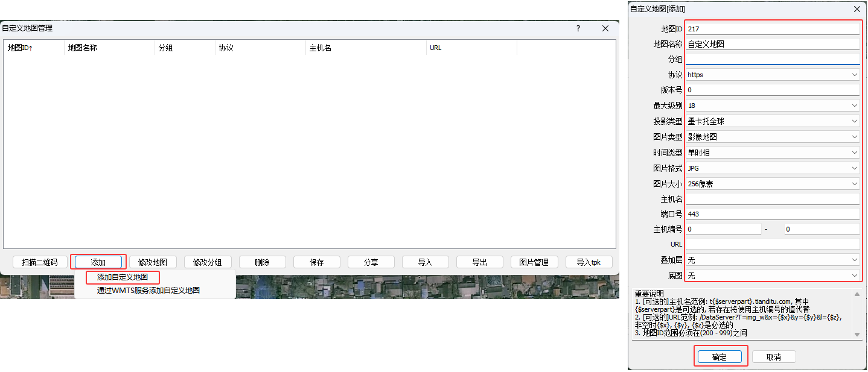Close the 自定义地图管理 window
The width and height of the screenshot is (868, 372).
[605, 28]
